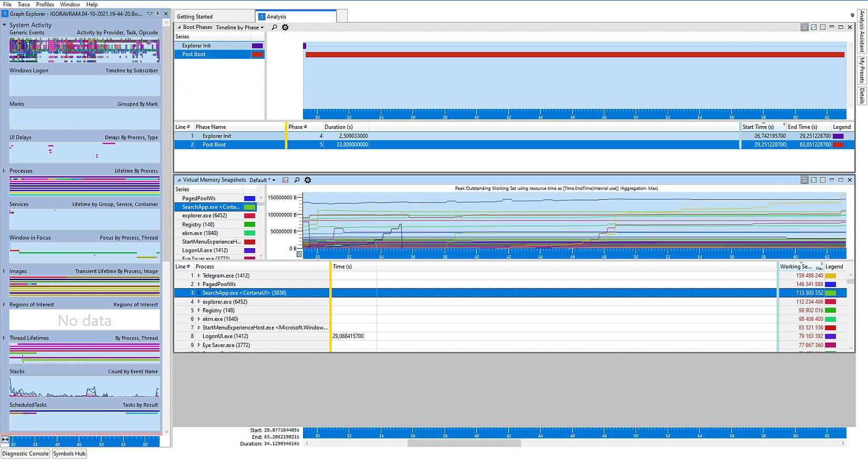Screen dimensions: 868x460
Task: Select the Explorer Init phase row
Action: 217,136
